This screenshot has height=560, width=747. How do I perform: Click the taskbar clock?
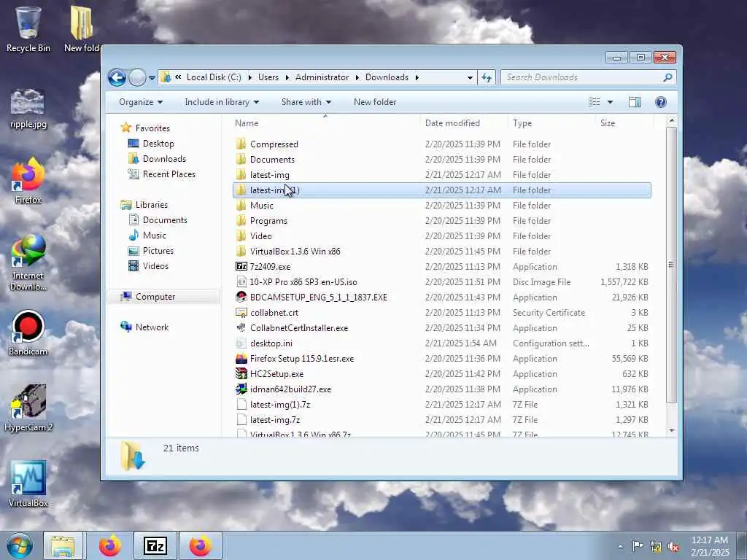(x=710, y=545)
